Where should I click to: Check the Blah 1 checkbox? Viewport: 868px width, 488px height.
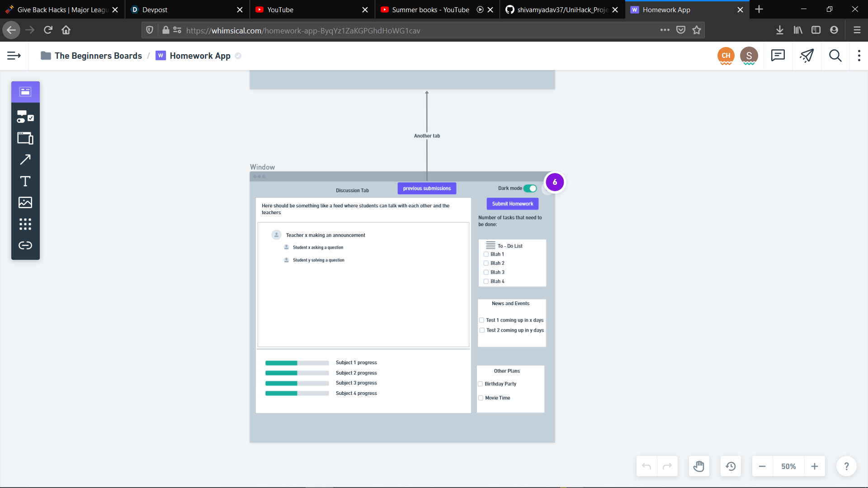[x=486, y=254]
